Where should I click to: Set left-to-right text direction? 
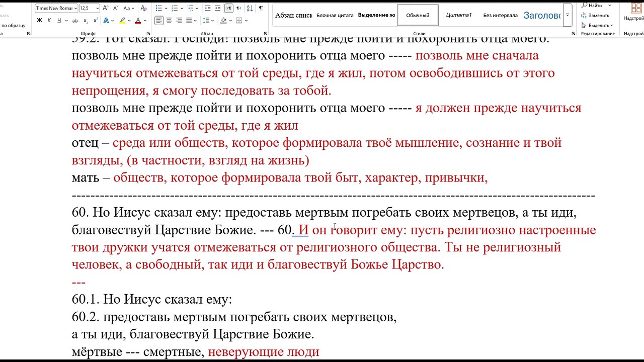(x=228, y=9)
